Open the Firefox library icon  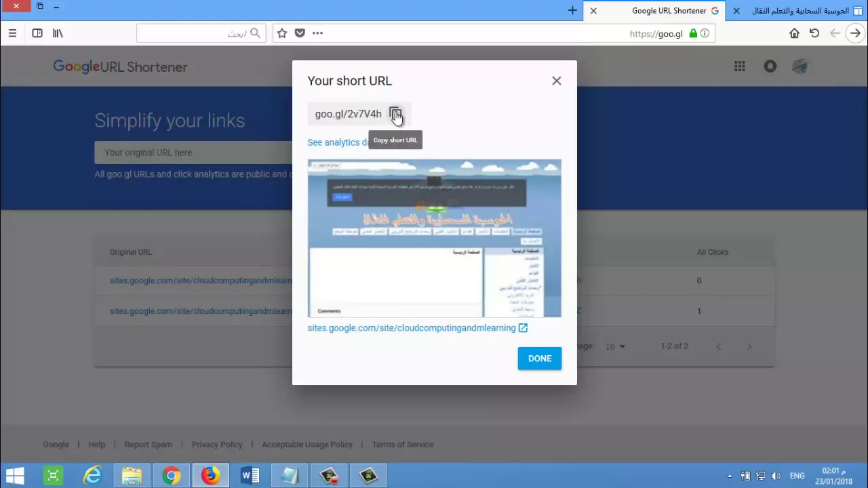click(58, 33)
